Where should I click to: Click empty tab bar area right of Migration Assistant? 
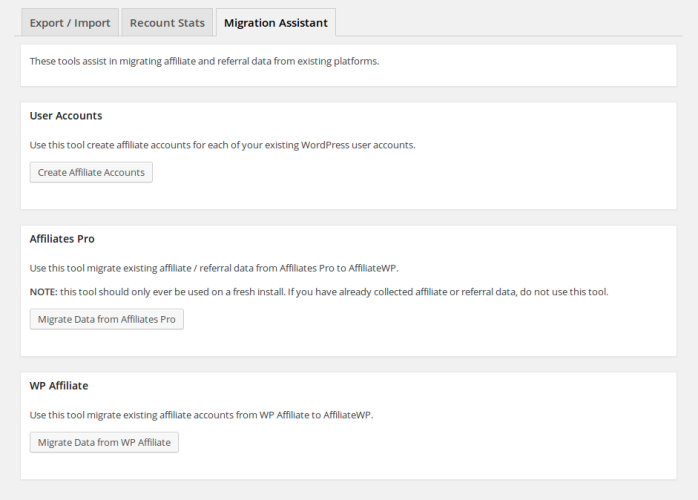click(x=507, y=22)
